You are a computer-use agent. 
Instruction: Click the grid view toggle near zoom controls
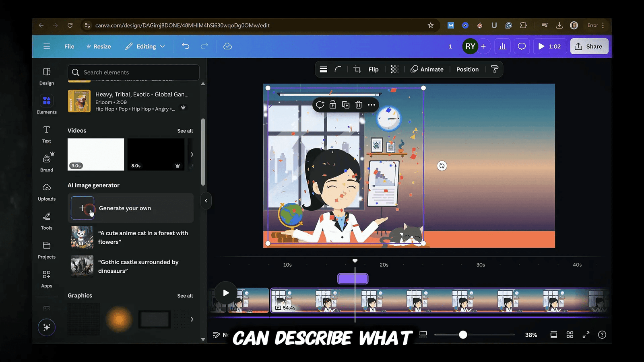click(x=570, y=334)
